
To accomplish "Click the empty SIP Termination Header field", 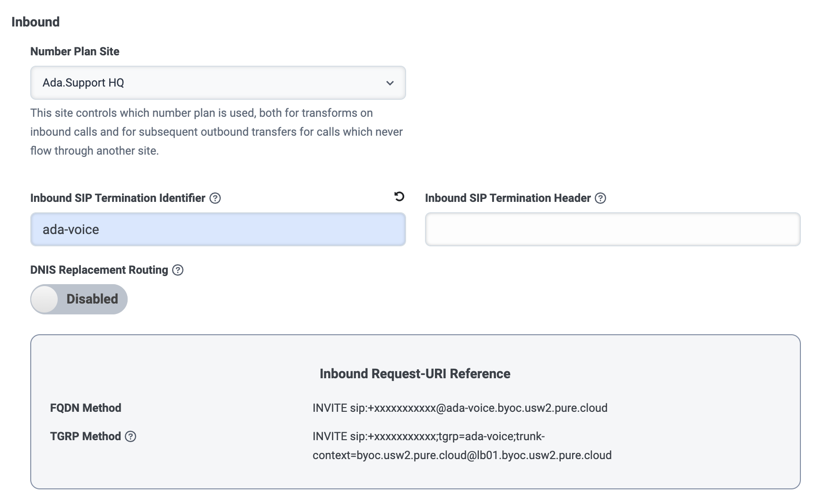I will click(612, 229).
